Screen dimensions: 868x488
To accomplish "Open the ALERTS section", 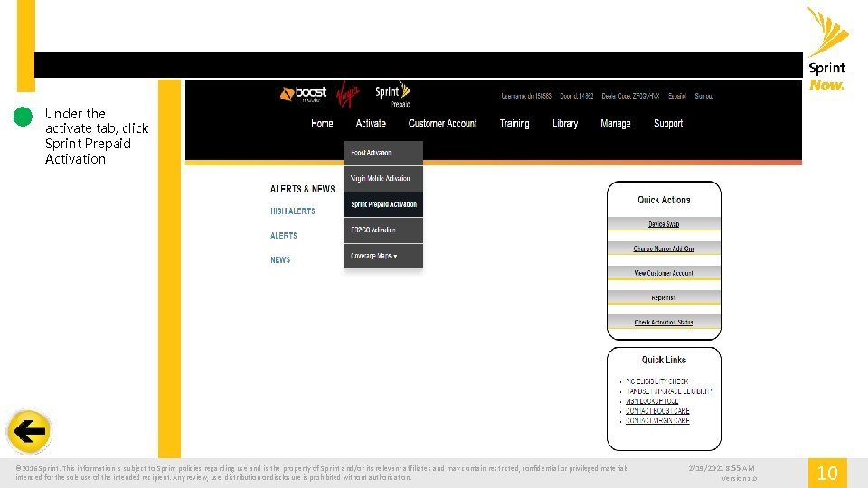I will tap(283, 235).
